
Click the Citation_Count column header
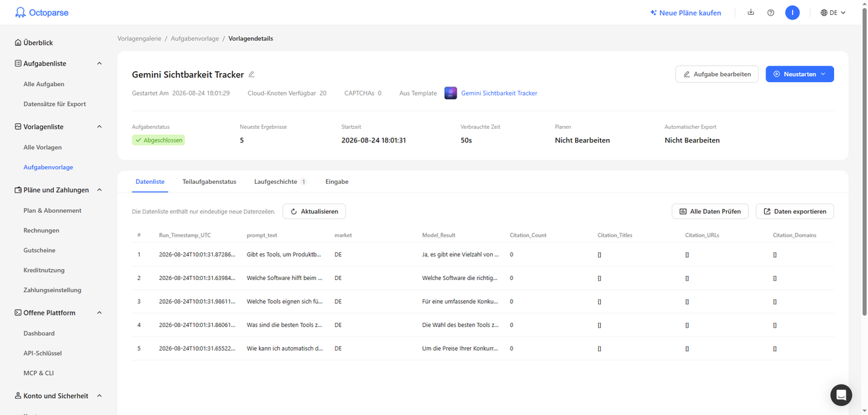click(x=528, y=235)
